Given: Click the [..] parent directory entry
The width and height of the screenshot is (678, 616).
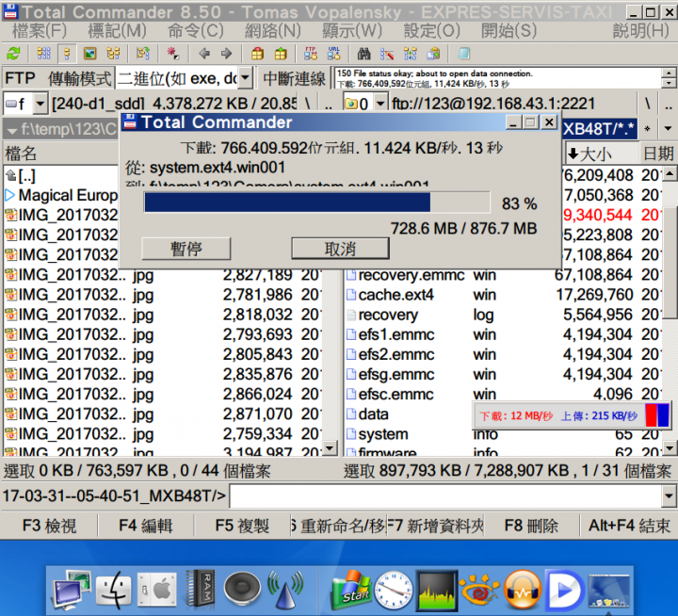Looking at the screenshot, I should tap(21, 175).
